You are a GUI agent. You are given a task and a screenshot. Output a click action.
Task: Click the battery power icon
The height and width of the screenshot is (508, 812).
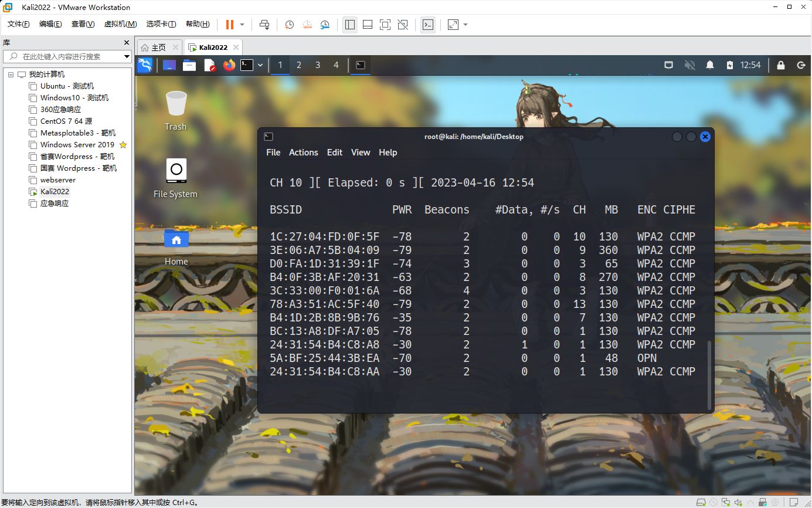point(730,65)
